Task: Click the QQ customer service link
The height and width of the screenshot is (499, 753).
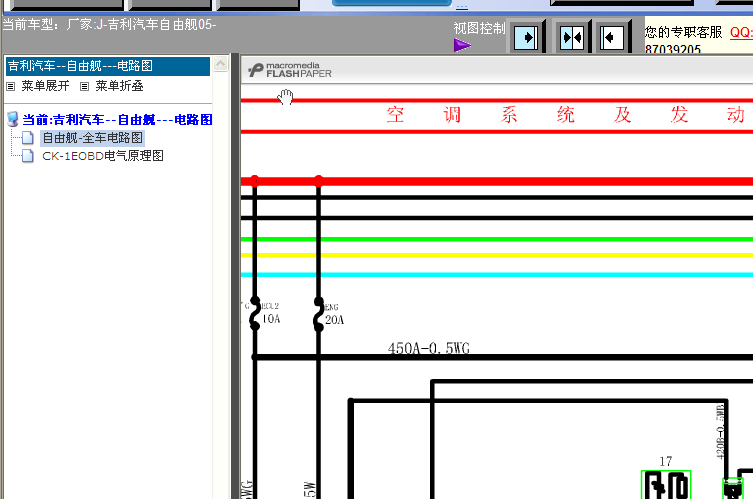Action: 741,33
